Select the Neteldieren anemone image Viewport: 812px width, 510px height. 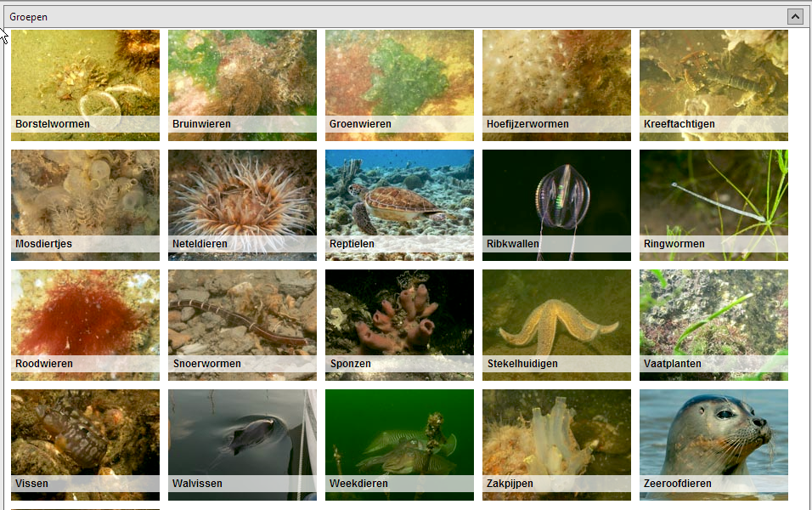click(x=242, y=205)
